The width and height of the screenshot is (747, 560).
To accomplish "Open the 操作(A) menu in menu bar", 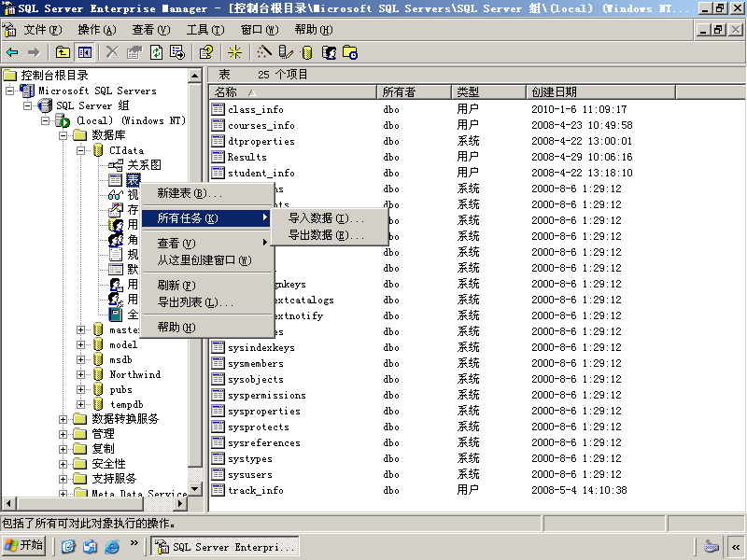I will [x=97, y=30].
